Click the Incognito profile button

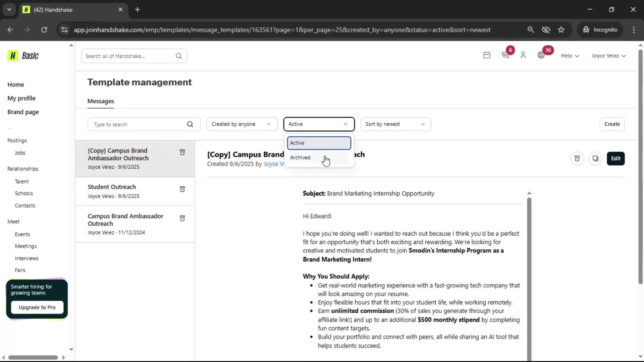tap(600, 29)
